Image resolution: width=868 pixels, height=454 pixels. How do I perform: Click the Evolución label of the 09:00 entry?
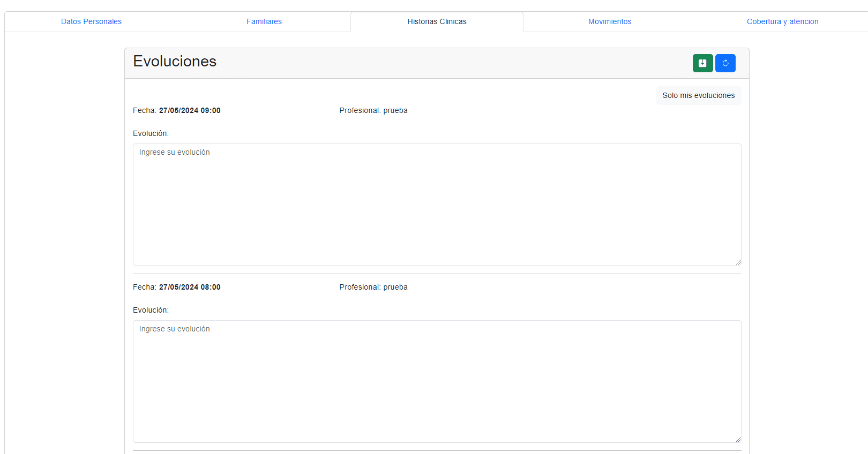click(x=151, y=133)
